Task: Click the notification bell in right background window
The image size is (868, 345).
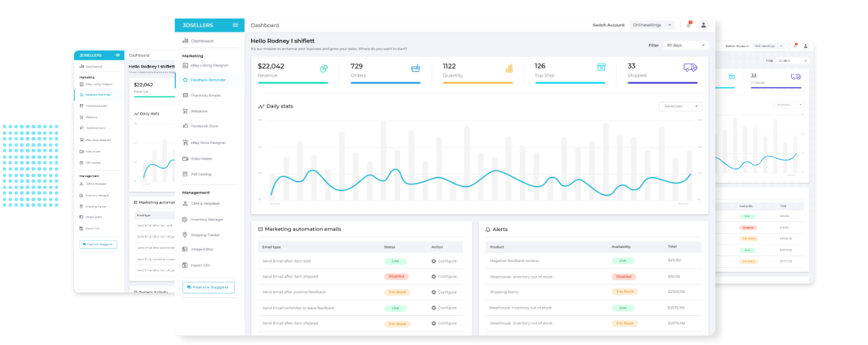Action: [795, 46]
